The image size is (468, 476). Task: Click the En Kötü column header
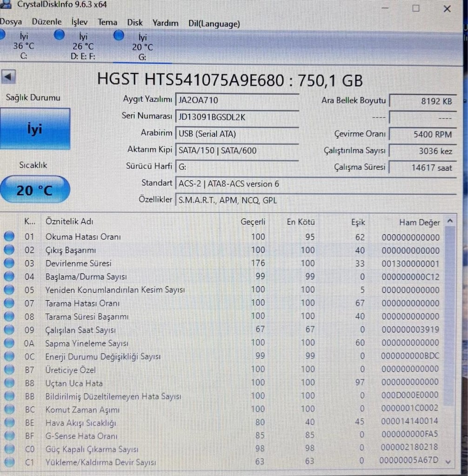(301, 222)
